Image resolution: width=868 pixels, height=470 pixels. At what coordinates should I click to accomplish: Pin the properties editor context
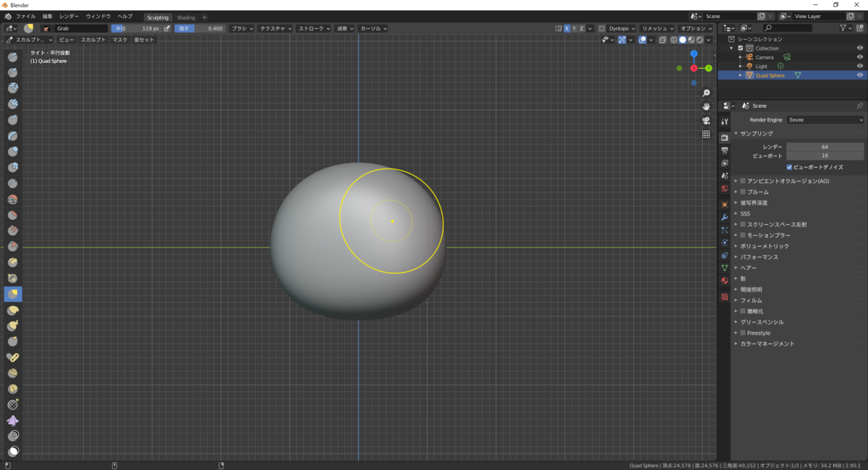pyautogui.click(x=859, y=106)
